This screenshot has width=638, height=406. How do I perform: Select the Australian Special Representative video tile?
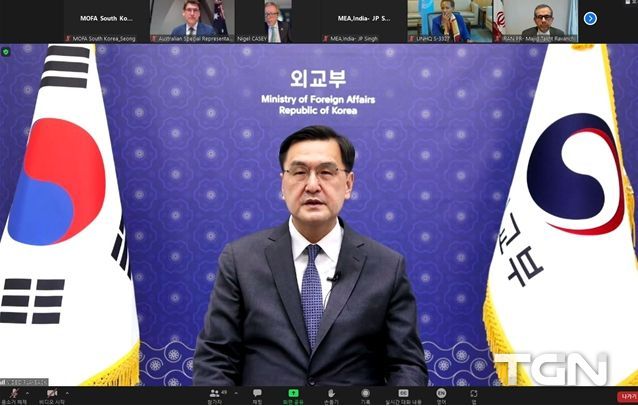[192, 21]
